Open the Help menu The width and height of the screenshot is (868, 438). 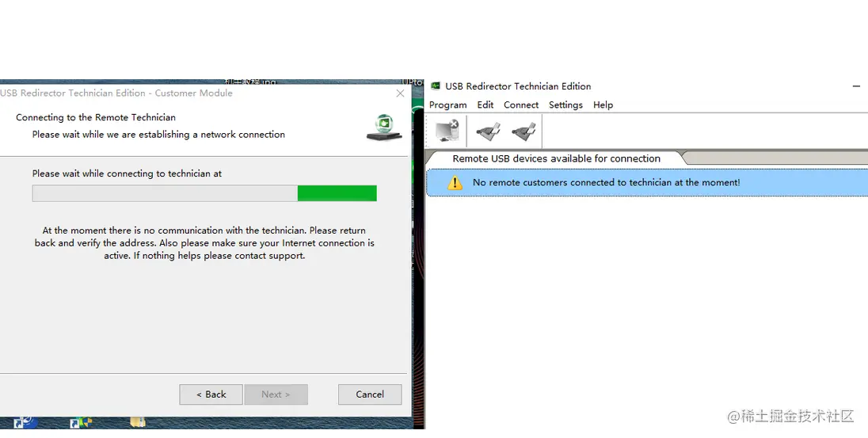[x=603, y=105]
